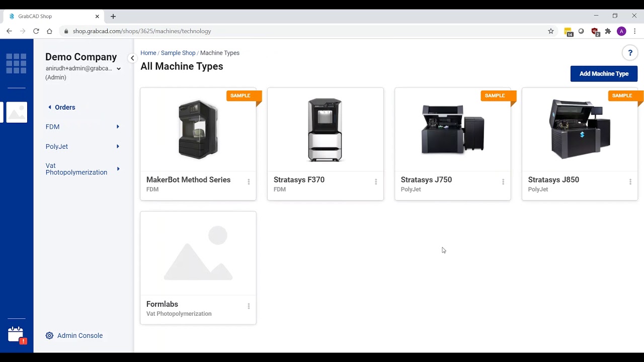Click Stratasys J850 title text
The width and height of the screenshot is (644, 362).
pos(553,180)
